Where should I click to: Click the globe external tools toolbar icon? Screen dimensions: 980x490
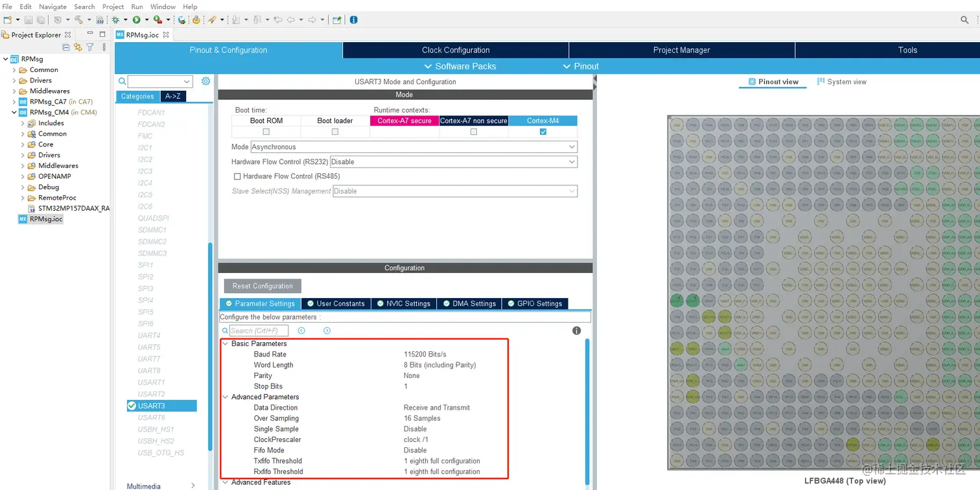tap(181, 20)
